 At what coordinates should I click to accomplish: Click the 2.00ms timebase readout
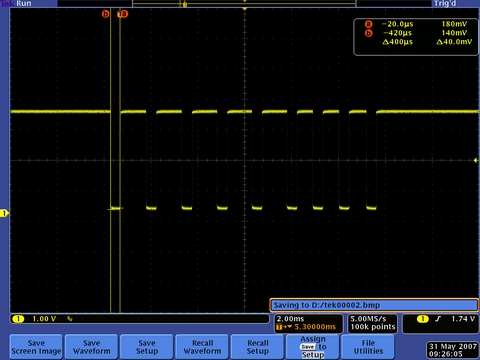[x=290, y=319]
